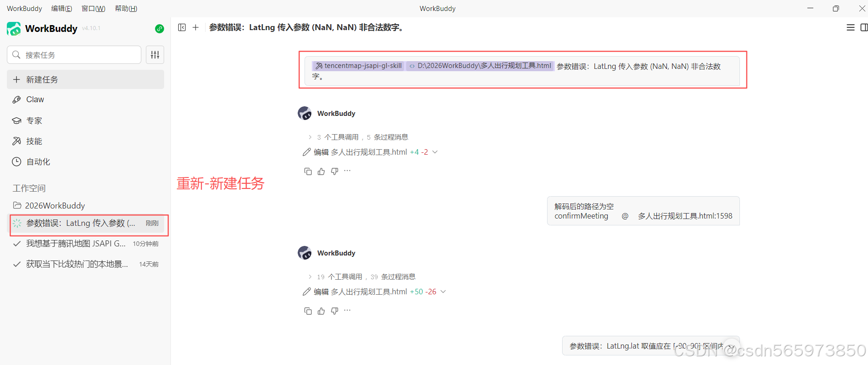
Task: Click the 解码后的路径为空 message bubble
Action: point(643,211)
